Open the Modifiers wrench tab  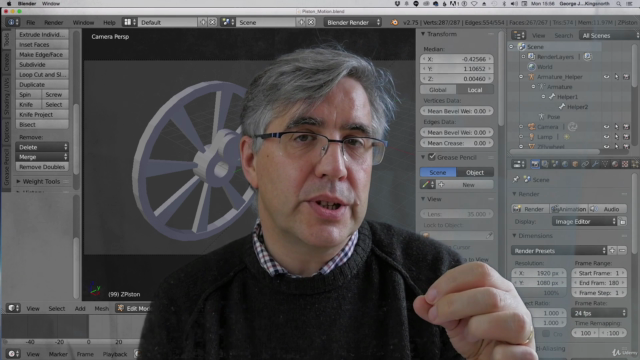tap(595, 164)
